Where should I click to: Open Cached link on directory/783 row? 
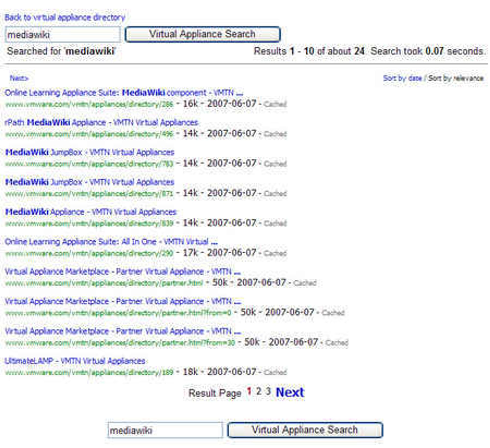pos(275,164)
